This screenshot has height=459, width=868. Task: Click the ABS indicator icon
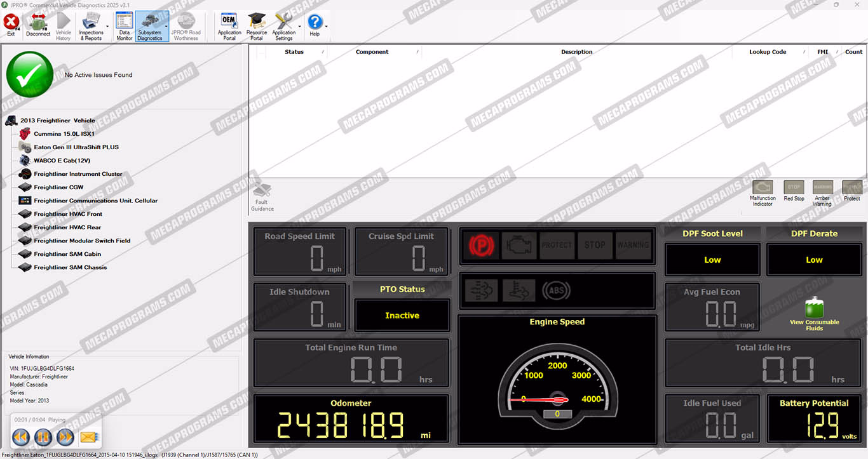tap(556, 291)
